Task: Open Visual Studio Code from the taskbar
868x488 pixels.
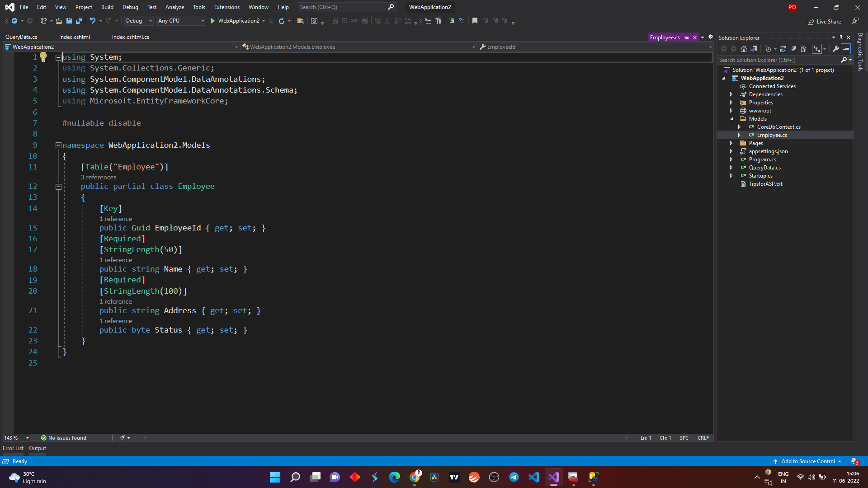Action: pos(534,477)
